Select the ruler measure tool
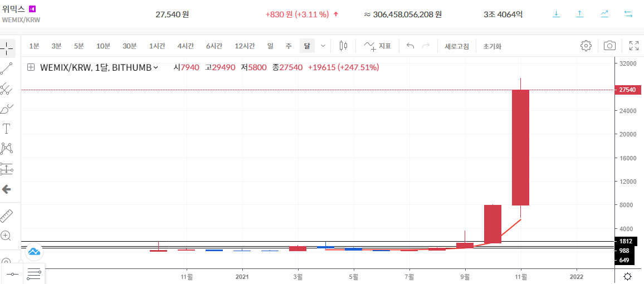Screen dimensions: 644x284 tap(6, 216)
